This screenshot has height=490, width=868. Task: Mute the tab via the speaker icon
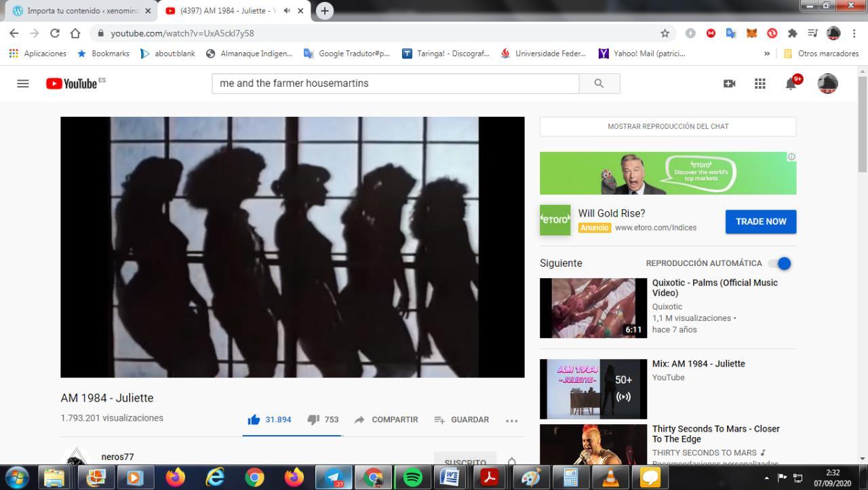coord(287,11)
